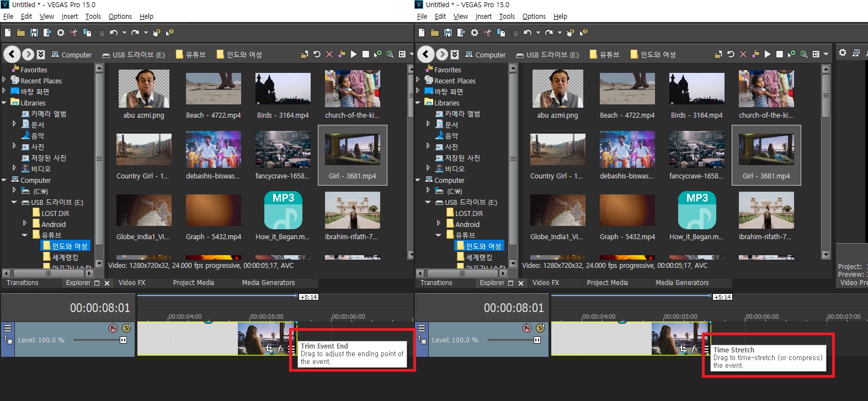Stop media preview in left Explorer
Screen dimensions: 868x401
click(x=365, y=54)
